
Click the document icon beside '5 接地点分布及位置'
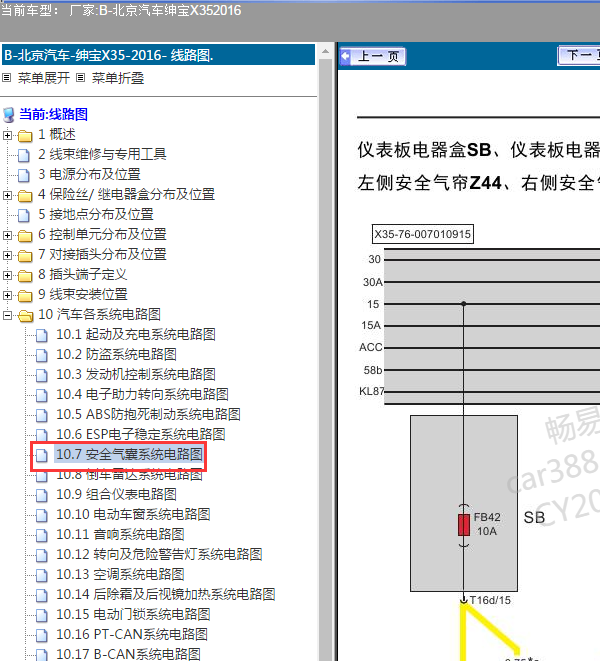[x=24, y=215]
